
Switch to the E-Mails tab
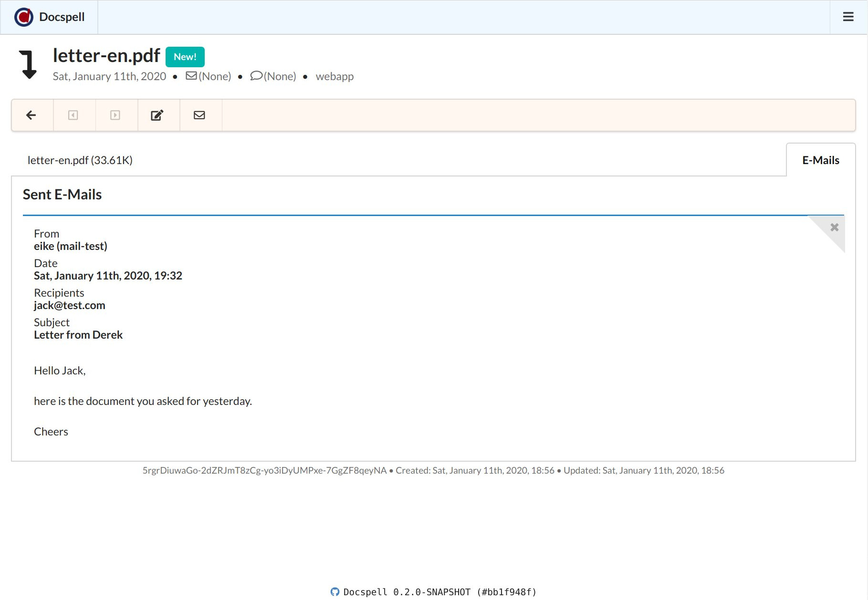point(820,160)
